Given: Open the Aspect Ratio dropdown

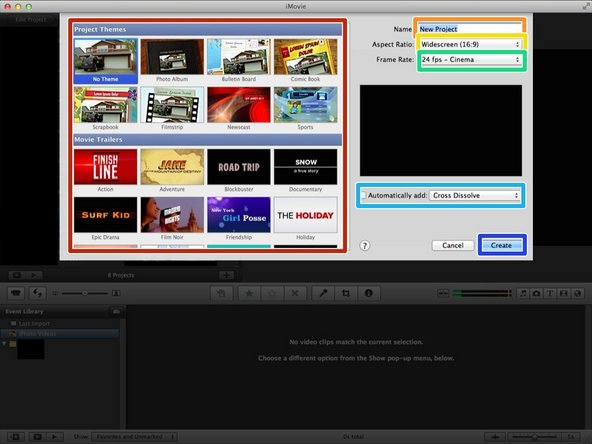Looking at the screenshot, I should [470, 44].
